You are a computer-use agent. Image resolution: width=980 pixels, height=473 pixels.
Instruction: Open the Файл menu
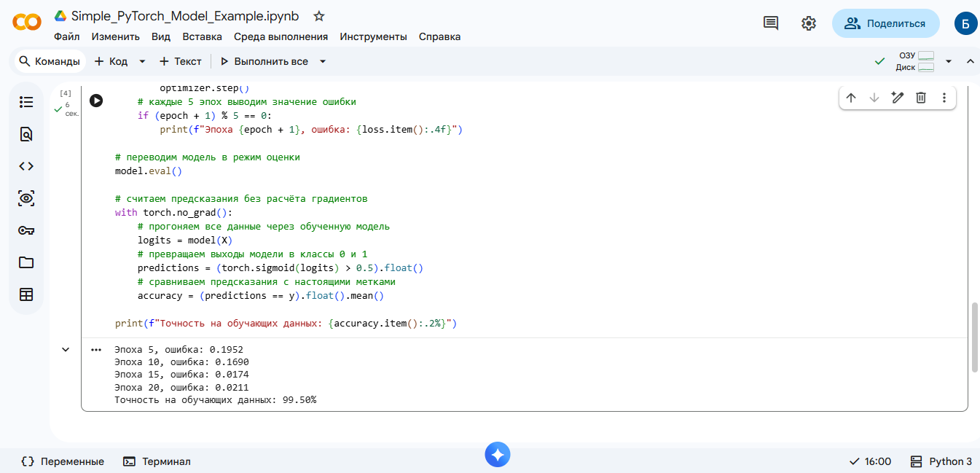(x=67, y=36)
